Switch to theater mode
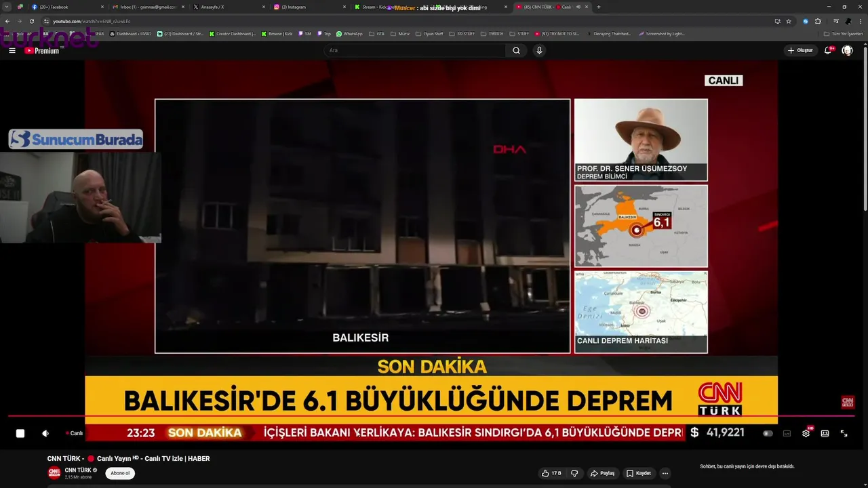Image resolution: width=868 pixels, height=488 pixels. click(825, 433)
